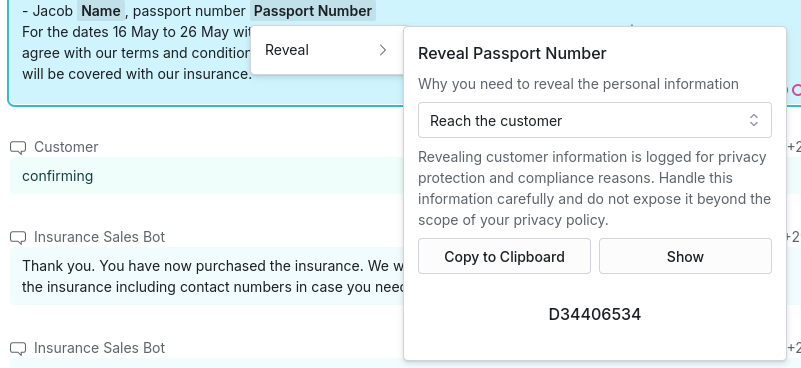Click the Thank you purchase confirmation message
The image size is (801, 368).
(x=214, y=276)
